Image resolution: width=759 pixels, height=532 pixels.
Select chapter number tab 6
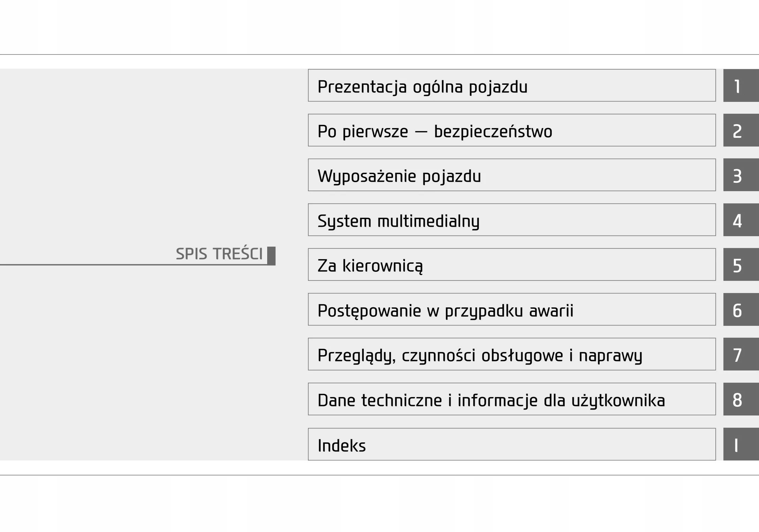pos(741,309)
